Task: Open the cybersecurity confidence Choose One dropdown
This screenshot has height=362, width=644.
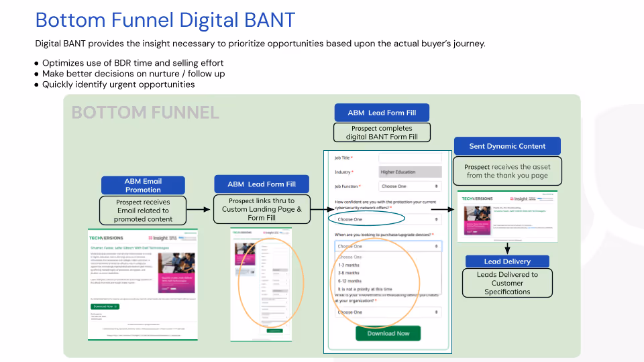Action: point(388,219)
